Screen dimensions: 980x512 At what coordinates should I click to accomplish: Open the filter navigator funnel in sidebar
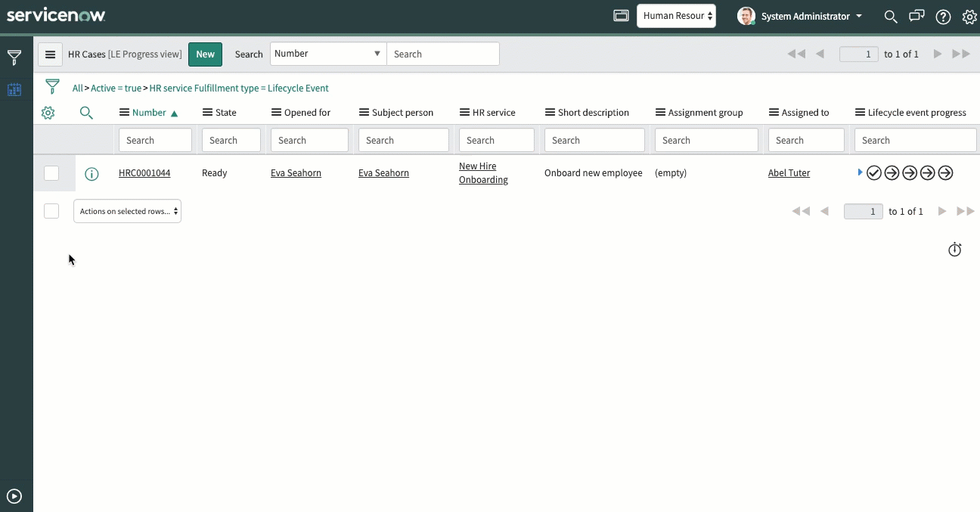[14, 57]
